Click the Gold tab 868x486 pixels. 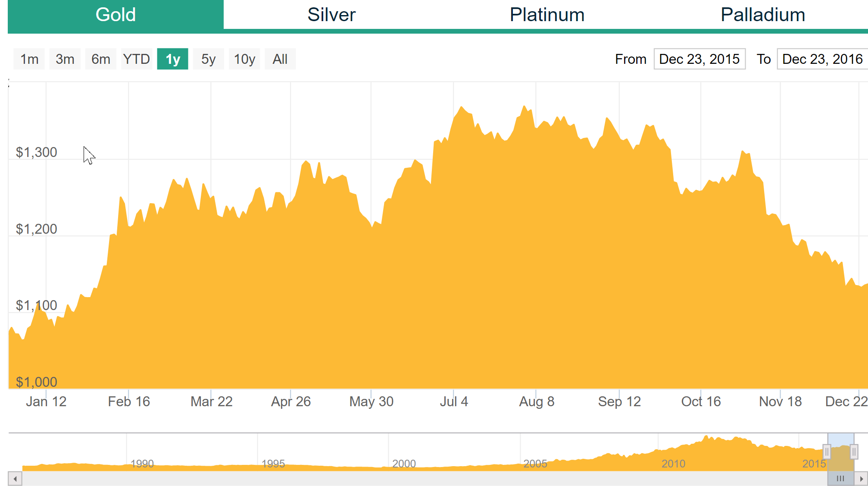pos(116,15)
